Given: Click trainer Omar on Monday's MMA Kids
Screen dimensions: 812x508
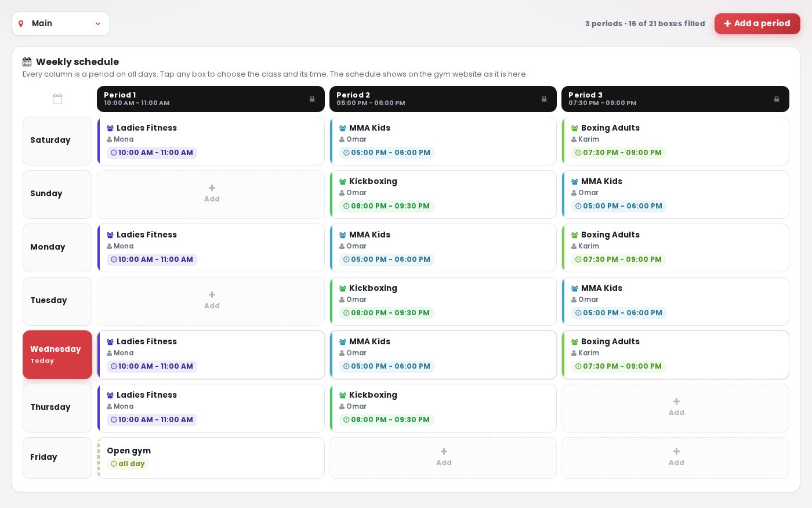Looking at the screenshot, I should click(x=356, y=246).
